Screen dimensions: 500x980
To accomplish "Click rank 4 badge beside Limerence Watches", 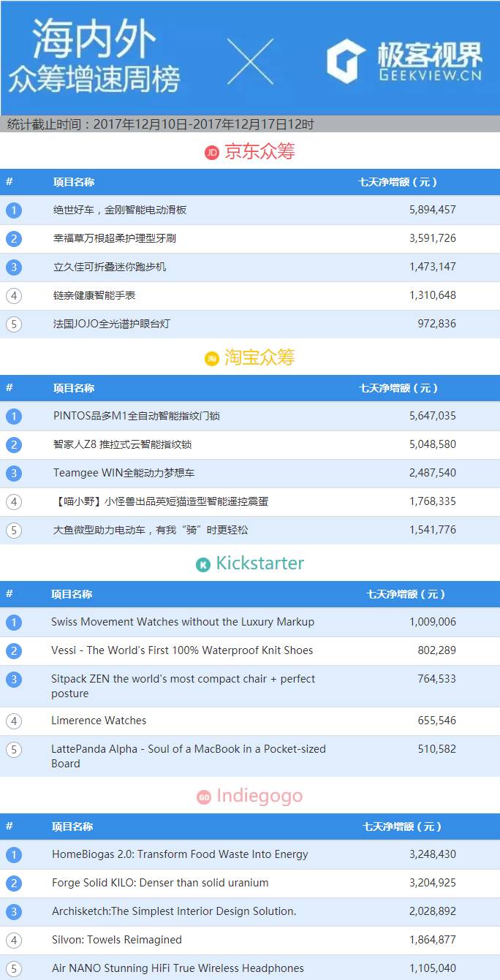I will (14, 721).
